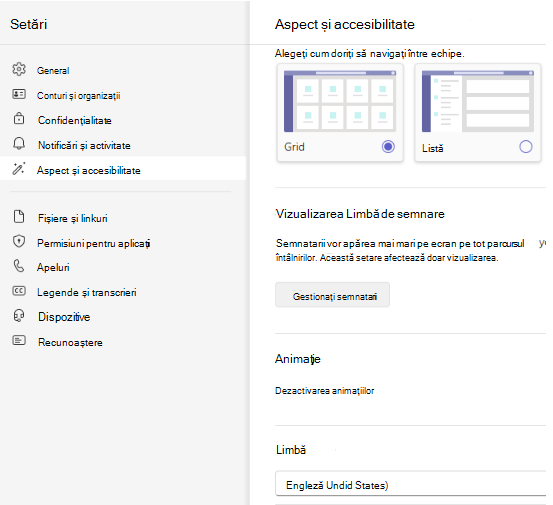
Task: Click the Legende și transcrieri CC icon
Action: [x=19, y=291]
